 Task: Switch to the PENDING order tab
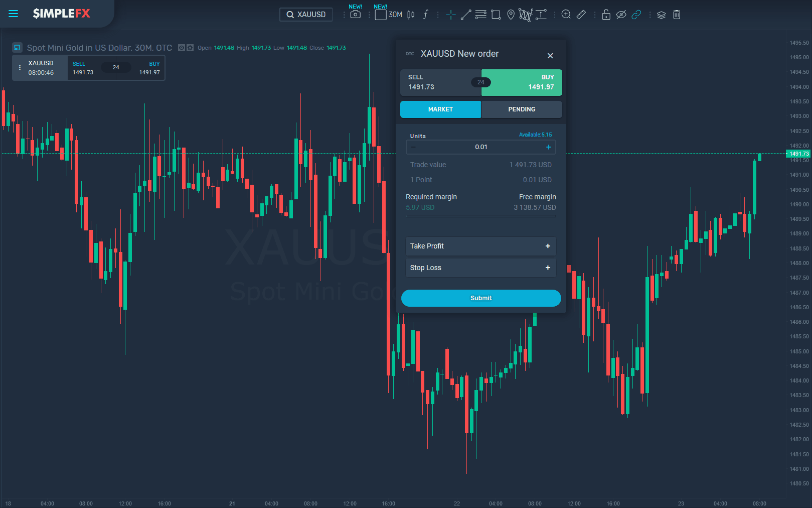[x=521, y=109]
